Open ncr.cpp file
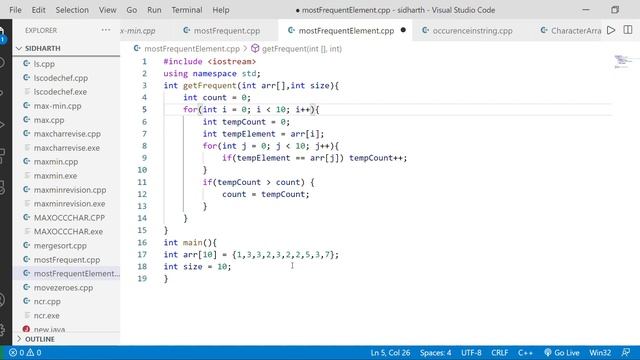 tap(47, 302)
